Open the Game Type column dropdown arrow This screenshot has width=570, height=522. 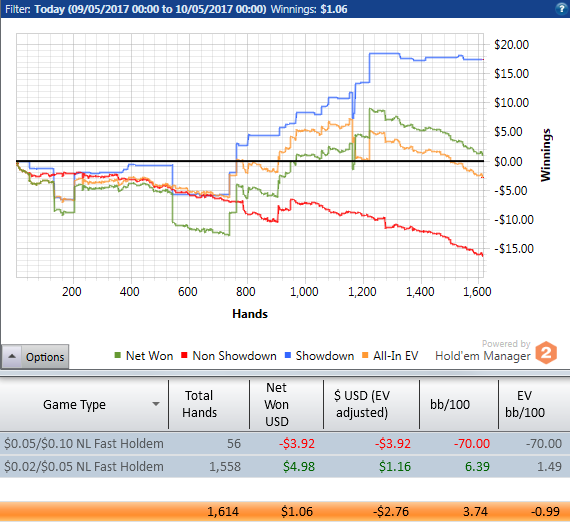[156, 404]
